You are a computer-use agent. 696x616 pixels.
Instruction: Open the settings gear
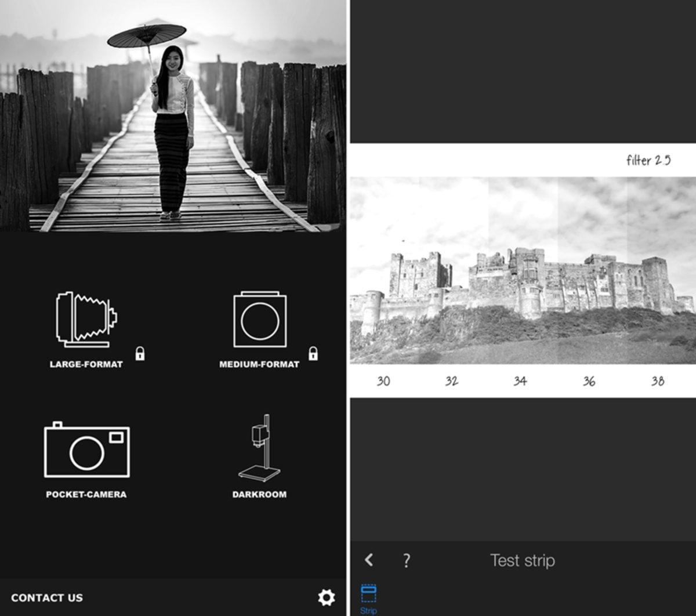327,596
